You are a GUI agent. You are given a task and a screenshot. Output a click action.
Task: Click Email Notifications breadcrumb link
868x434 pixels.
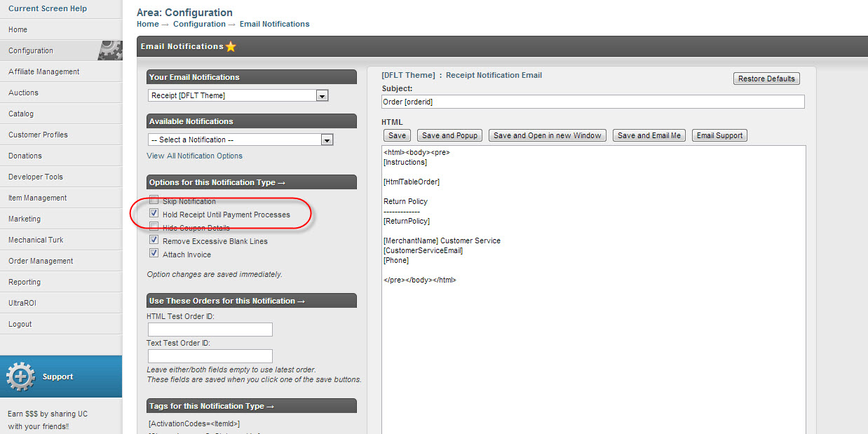[274, 24]
